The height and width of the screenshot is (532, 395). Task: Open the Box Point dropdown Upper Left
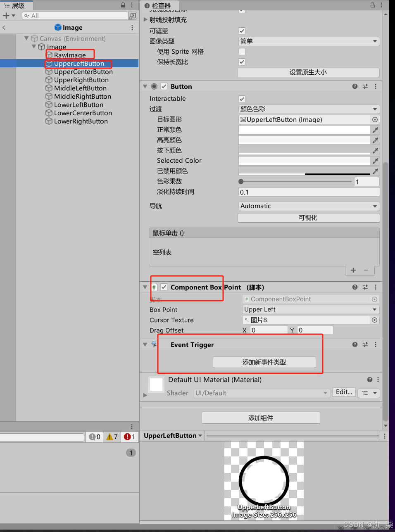[x=311, y=309]
